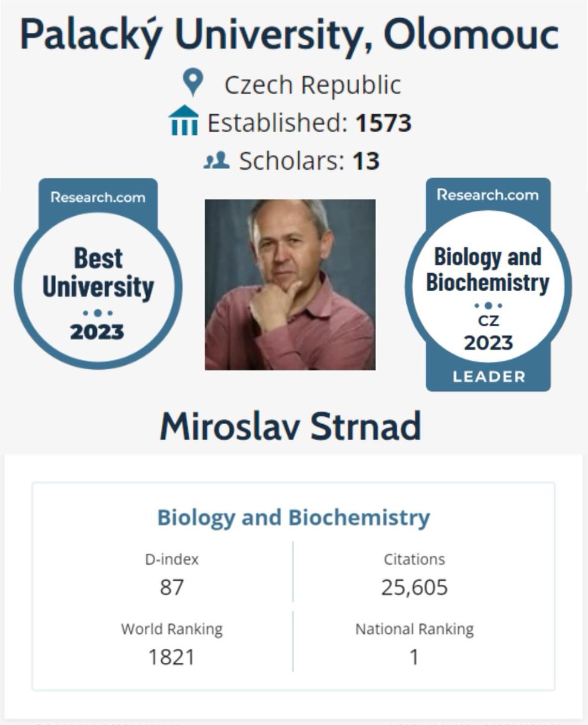Image resolution: width=588 pixels, height=725 pixels.
Task: Click the Scholars: 13 count
Action: (309, 161)
